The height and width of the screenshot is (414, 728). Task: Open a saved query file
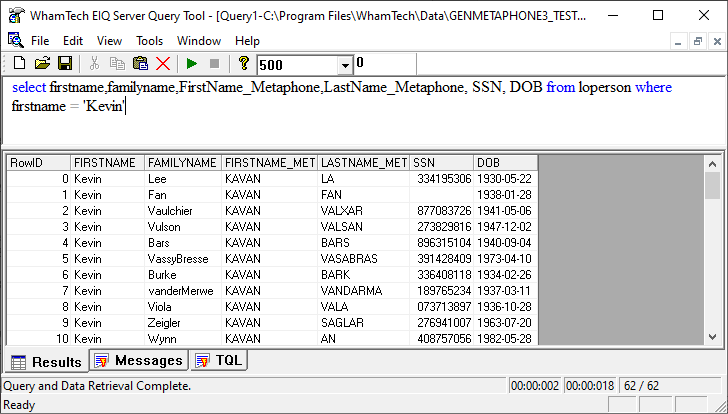pyautogui.click(x=42, y=64)
